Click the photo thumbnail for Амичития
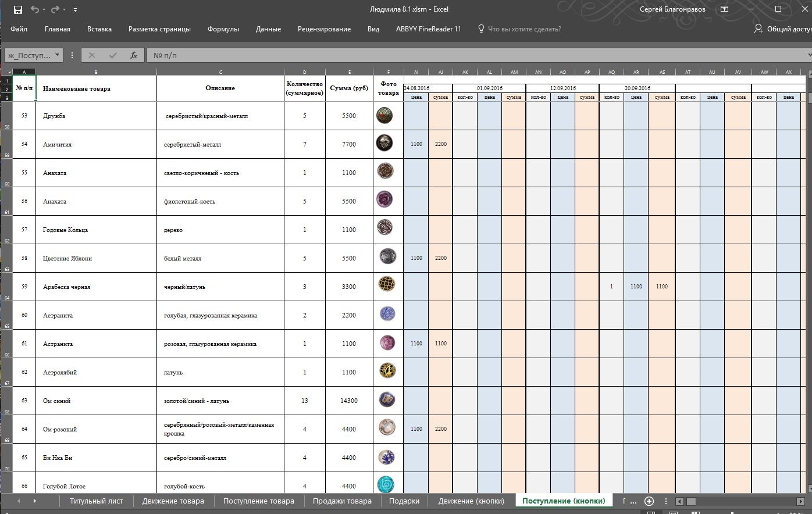 384,143
